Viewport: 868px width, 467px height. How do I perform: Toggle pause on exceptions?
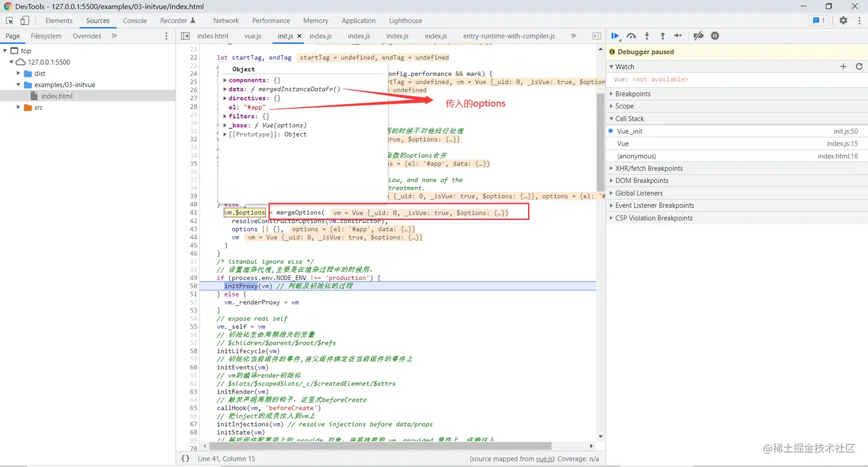pyautogui.click(x=715, y=36)
